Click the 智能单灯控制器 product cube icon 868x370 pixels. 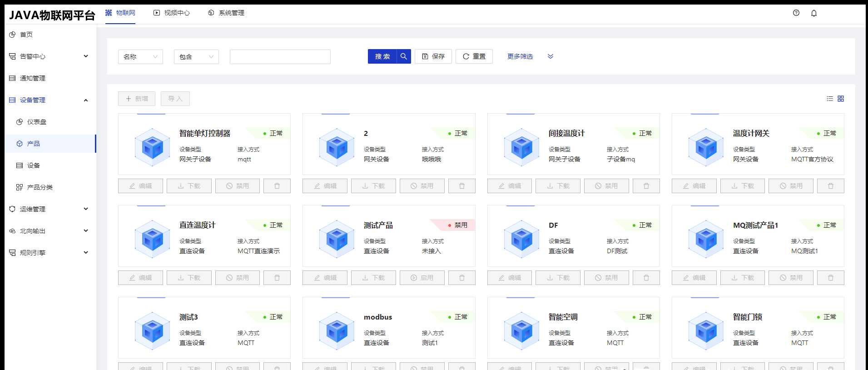pyautogui.click(x=153, y=147)
